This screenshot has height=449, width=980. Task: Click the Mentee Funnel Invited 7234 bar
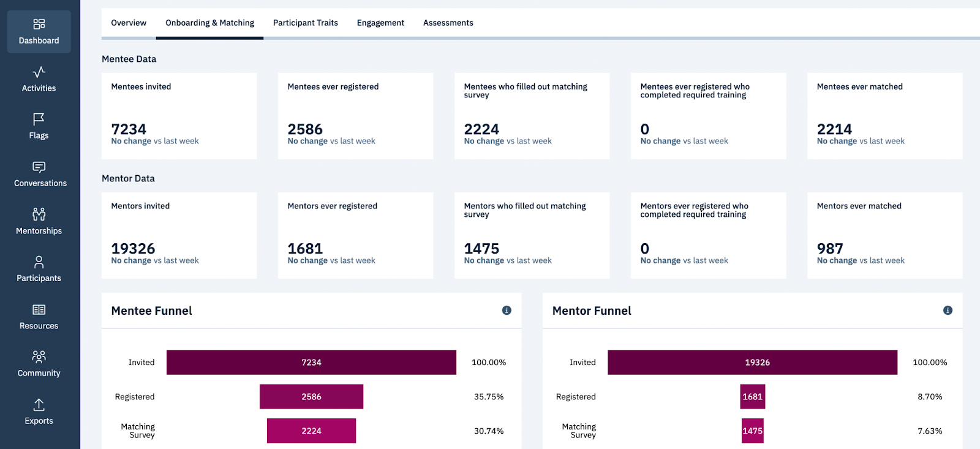[x=311, y=363]
